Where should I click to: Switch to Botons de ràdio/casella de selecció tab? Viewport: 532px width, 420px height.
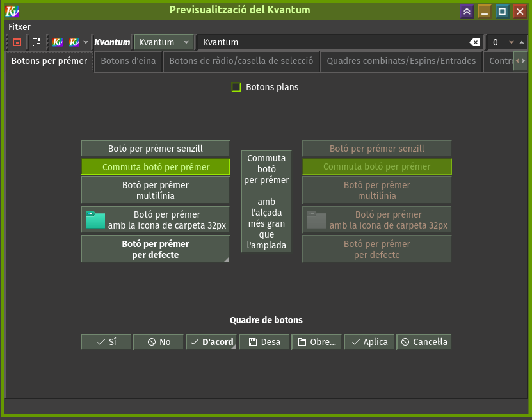click(241, 61)
